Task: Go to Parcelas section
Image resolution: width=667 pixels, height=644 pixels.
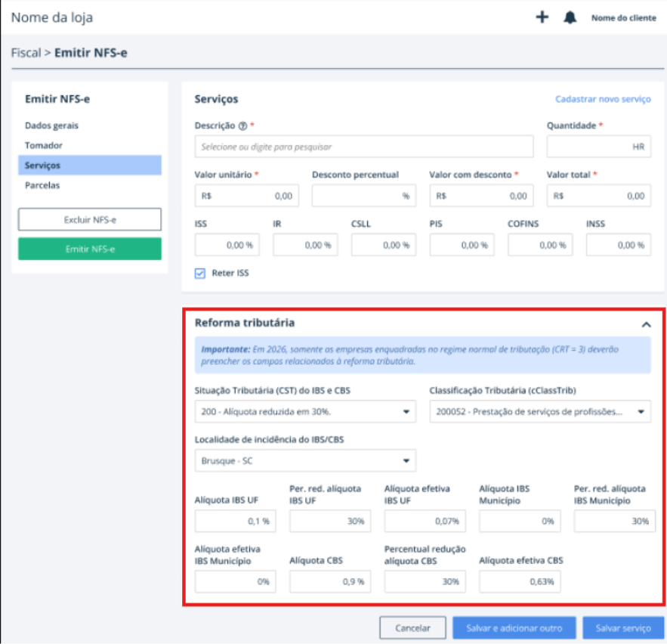Action: pos(42,185)
